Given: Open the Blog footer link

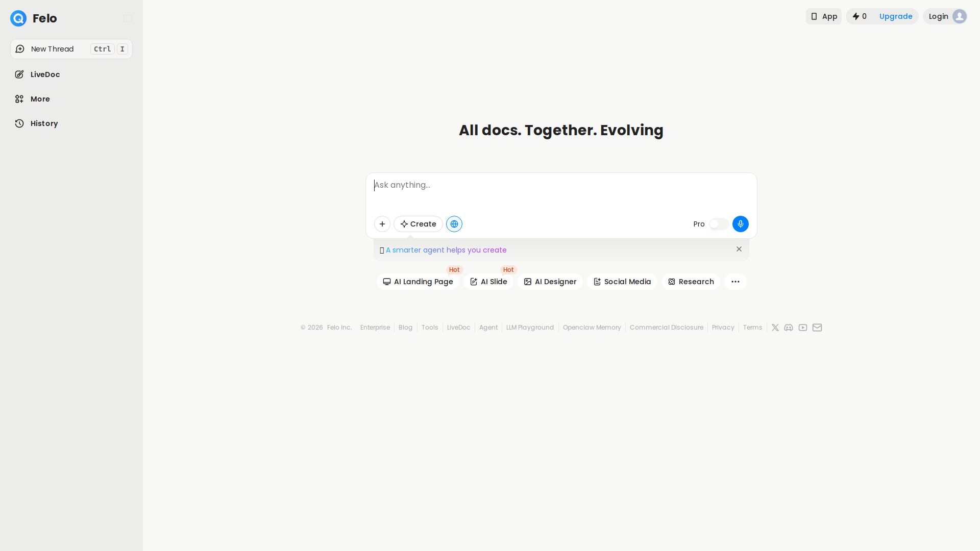Looking at the screenshot, I should click(405, 328).
